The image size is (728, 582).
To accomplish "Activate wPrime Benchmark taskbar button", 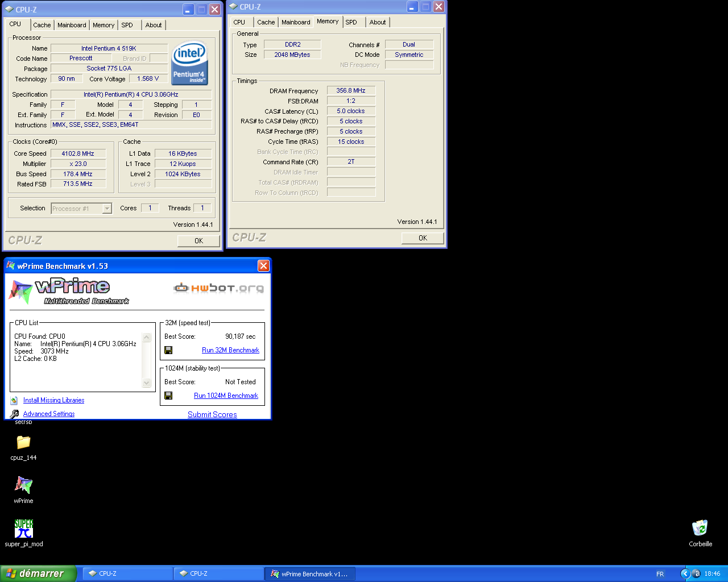I will (310, 573).
